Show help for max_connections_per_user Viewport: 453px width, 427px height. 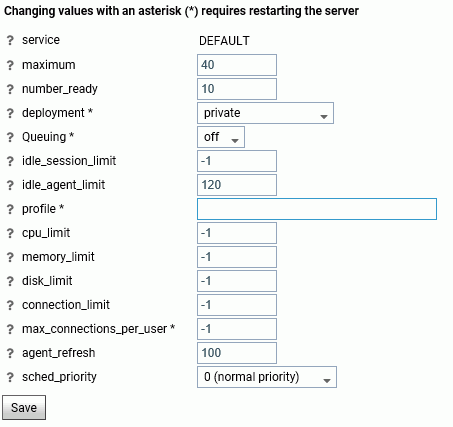point(10,329)
